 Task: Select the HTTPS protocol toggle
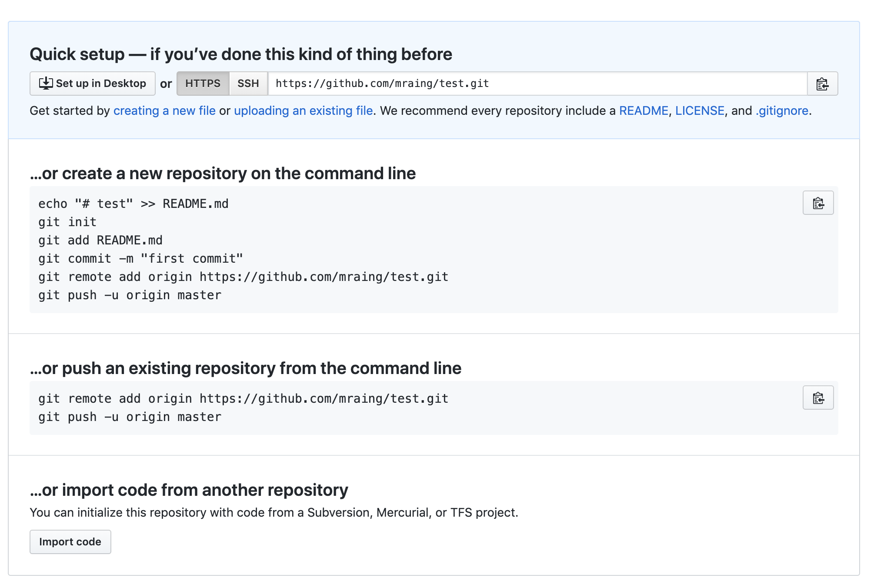203,84
